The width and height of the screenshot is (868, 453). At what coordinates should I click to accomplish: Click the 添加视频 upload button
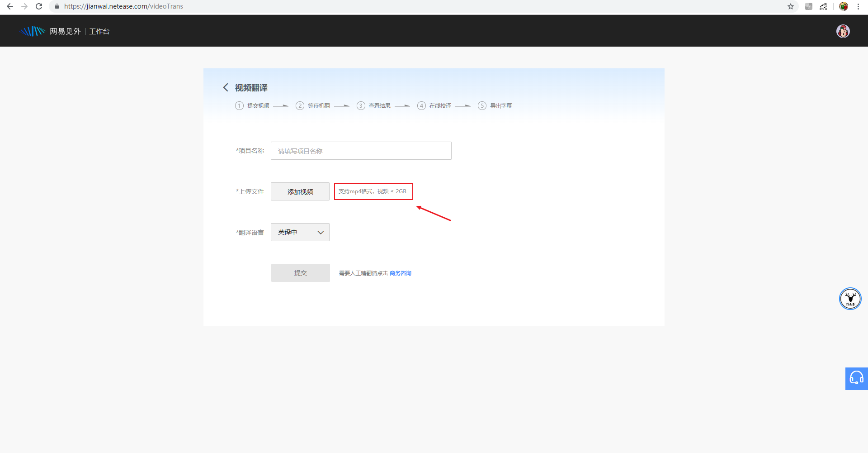tap(300, 191)
